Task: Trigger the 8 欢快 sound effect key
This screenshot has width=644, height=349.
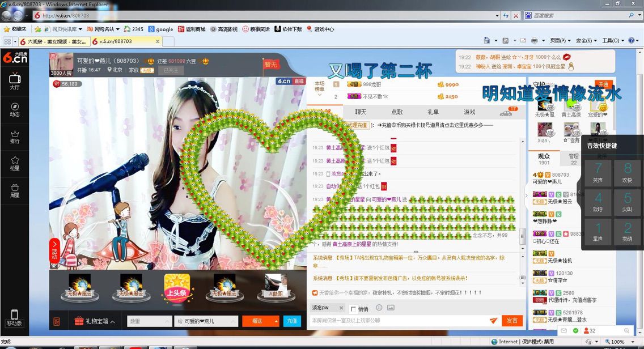Action: click(627, 172)
